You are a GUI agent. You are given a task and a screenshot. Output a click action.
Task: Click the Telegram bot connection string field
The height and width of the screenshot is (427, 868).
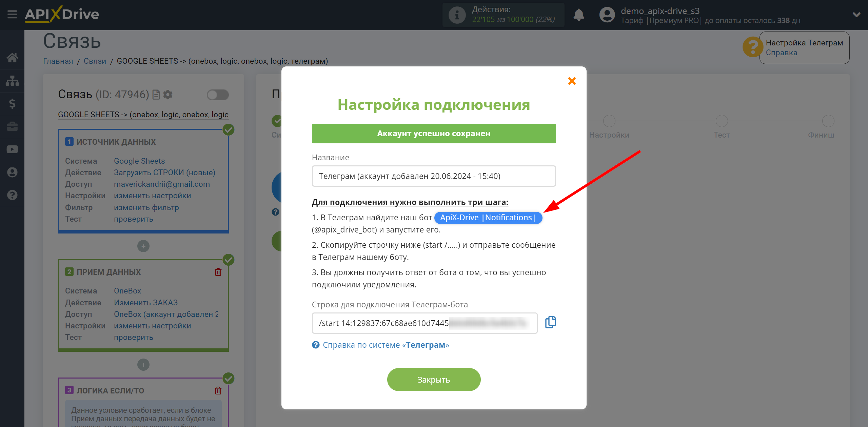point(425,323)
